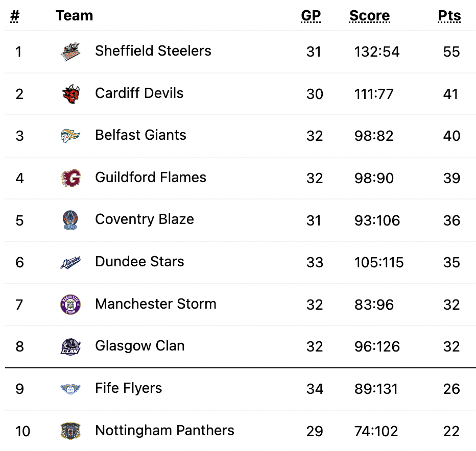Click the Team column header

point(75,16)
